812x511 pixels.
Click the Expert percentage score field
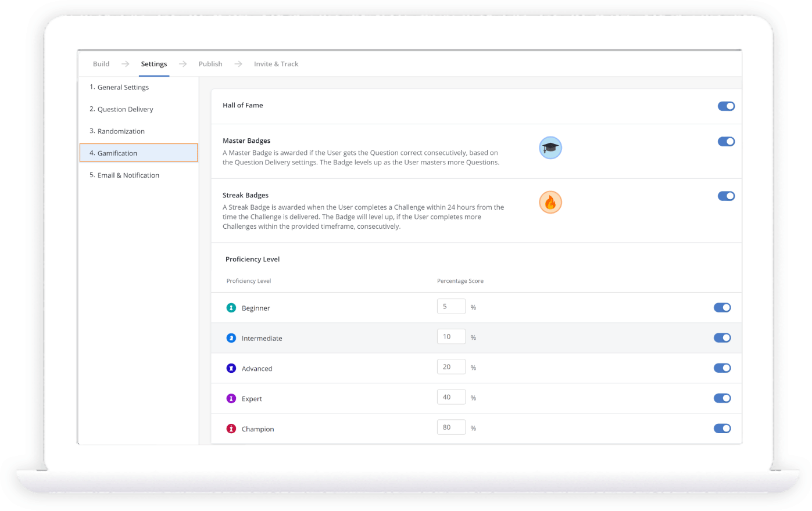[451, 397]
